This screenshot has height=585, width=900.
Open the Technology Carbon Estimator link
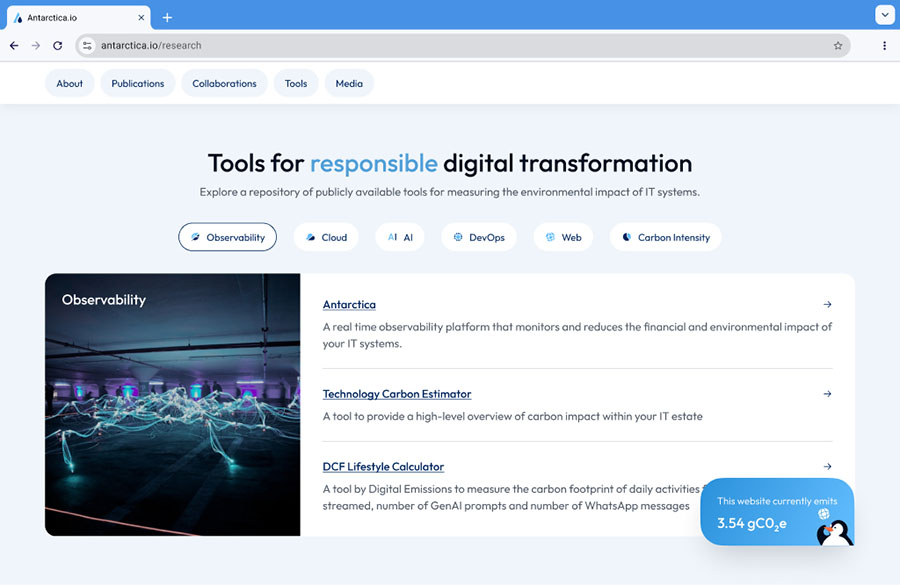397,394
